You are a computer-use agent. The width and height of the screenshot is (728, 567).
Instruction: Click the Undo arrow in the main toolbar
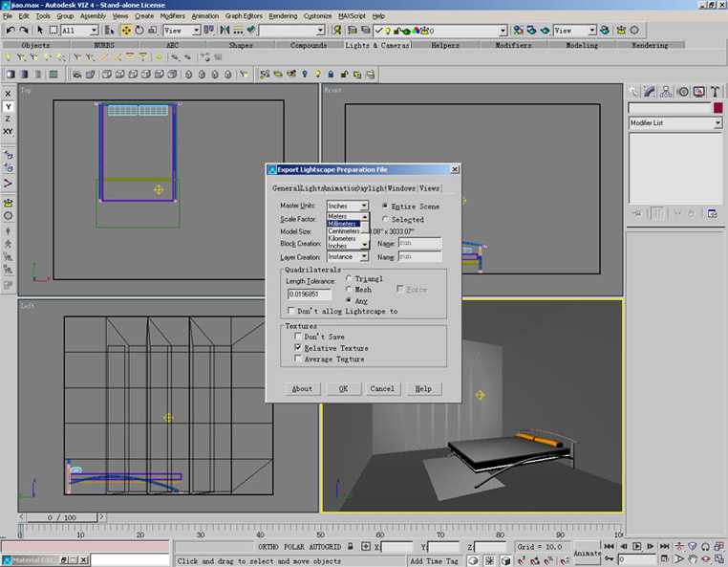coord(10,31)
